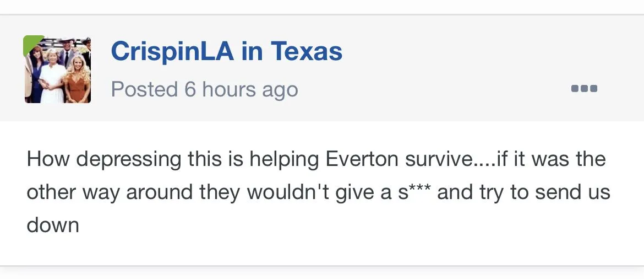Click the word Texas in the username
Image resolution: width=644 pixels, height=279 pixels.
click(x=306, y=52)
